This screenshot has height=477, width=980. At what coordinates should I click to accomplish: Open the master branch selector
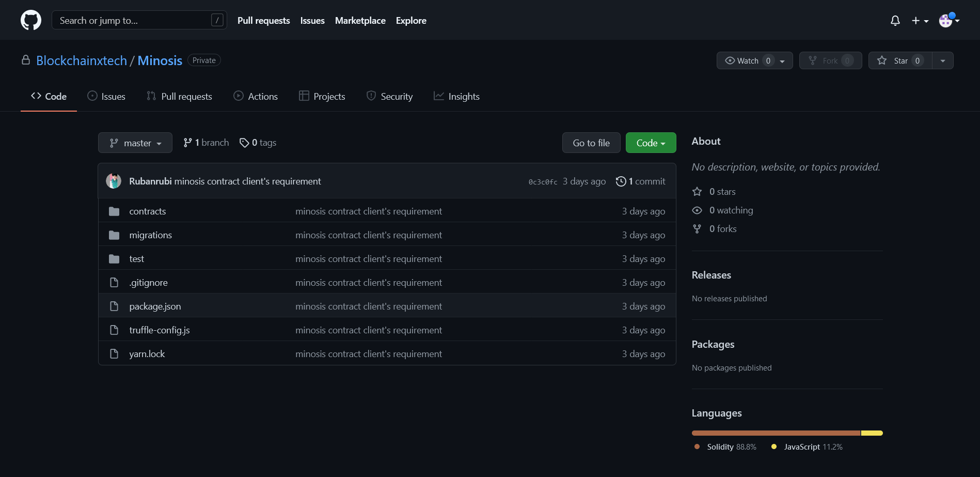pyautogui.click(x=135, y=143)
